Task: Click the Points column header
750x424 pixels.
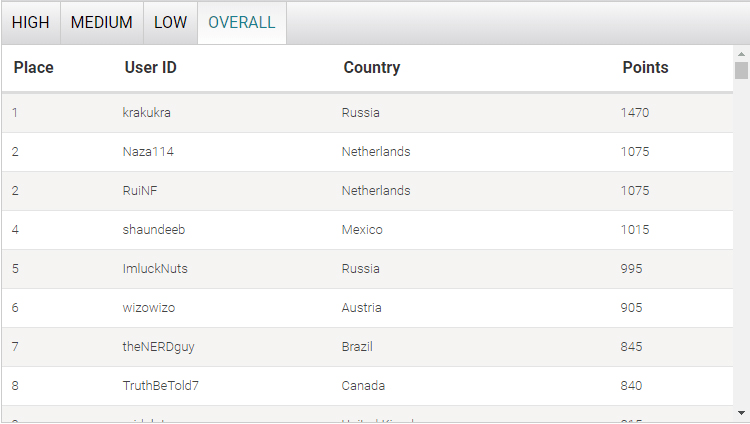Action: coord(645,67)
